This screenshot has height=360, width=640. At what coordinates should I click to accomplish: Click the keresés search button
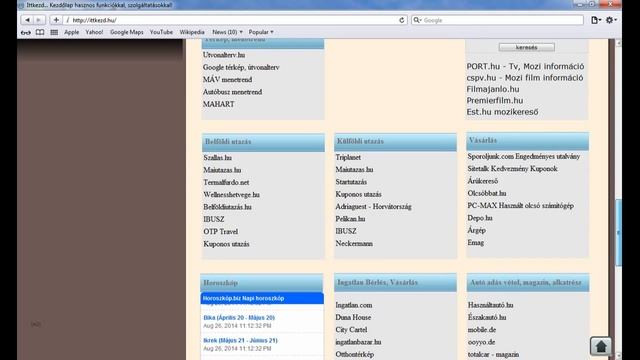click(x=527, y=47)
